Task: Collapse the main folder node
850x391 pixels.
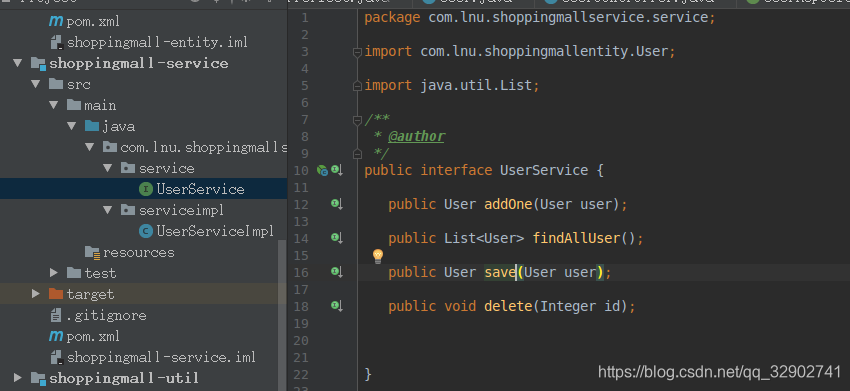Action: click(x=54, y=105)
